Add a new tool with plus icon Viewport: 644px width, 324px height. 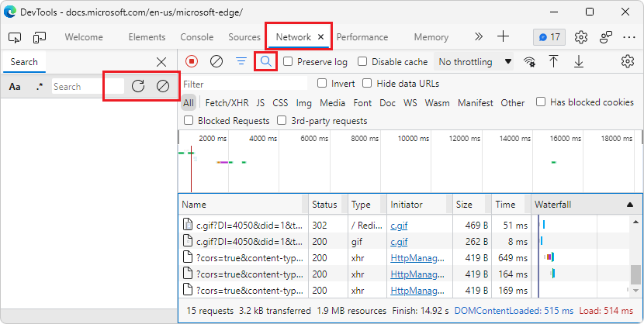click(x=503, y=37)
